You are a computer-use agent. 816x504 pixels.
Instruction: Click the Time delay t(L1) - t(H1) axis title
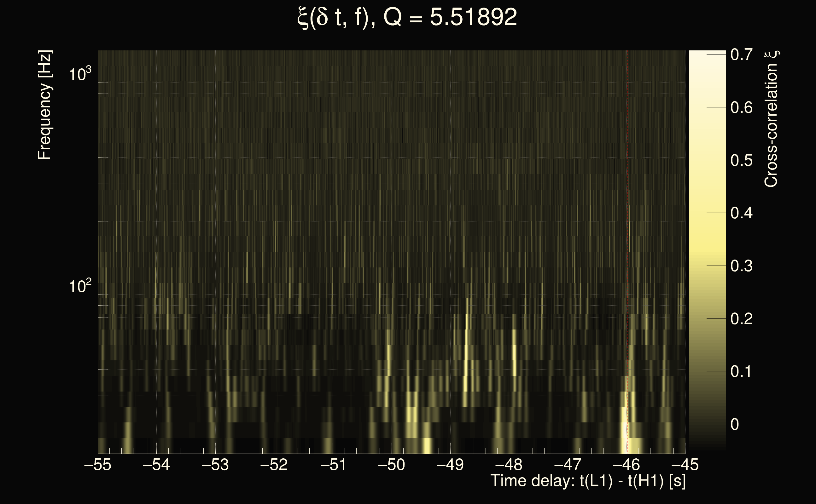click(x=588, y=481)
